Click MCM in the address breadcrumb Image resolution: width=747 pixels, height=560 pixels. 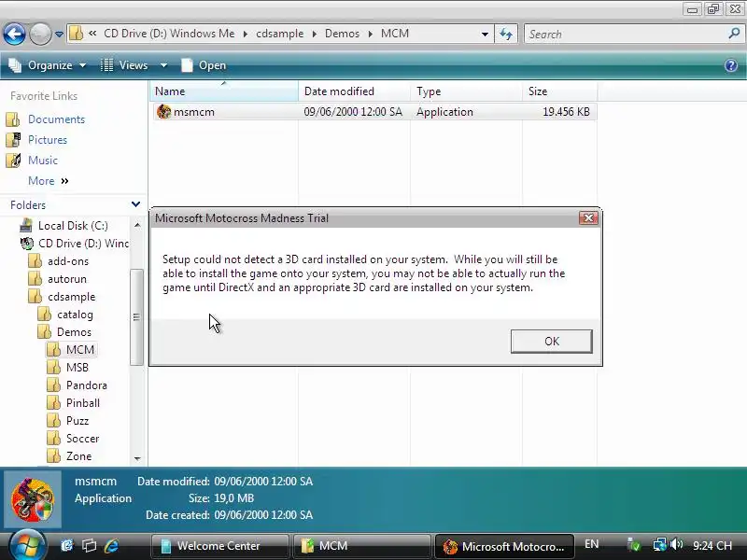tap(394, 34)
